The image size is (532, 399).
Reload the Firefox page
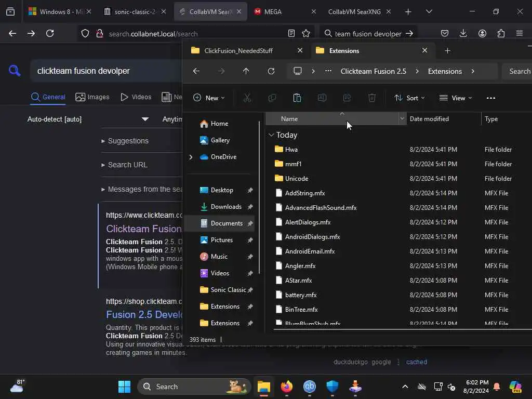click(50, 33)
